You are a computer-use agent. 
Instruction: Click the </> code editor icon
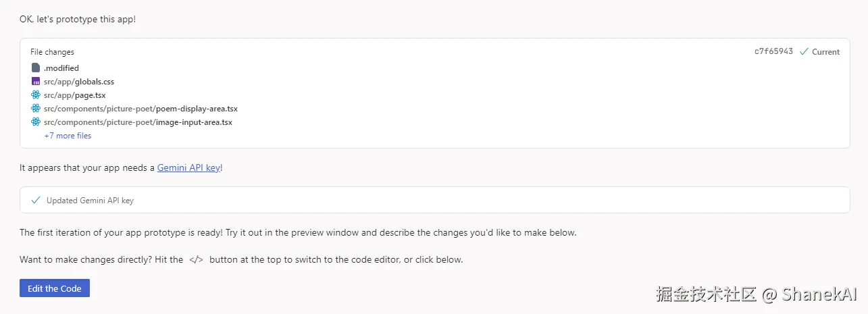click(196, 259)
